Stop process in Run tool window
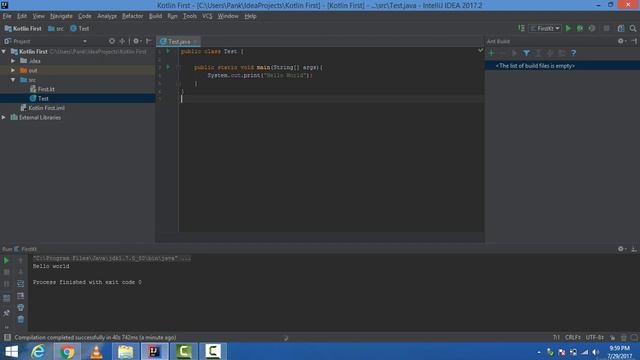The image size is (640, 360). pos(6,272)
